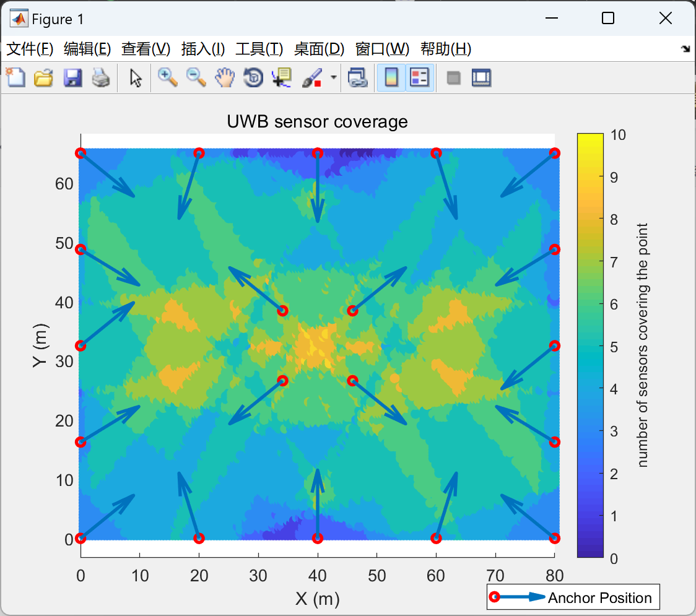
Task: Open the 插入(I) menu
Action: (201, 49)
